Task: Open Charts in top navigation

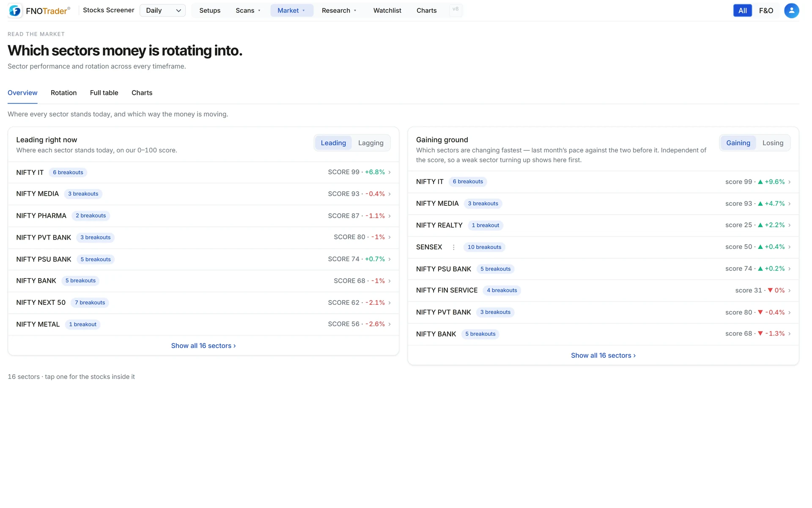Action: (426, 11)
